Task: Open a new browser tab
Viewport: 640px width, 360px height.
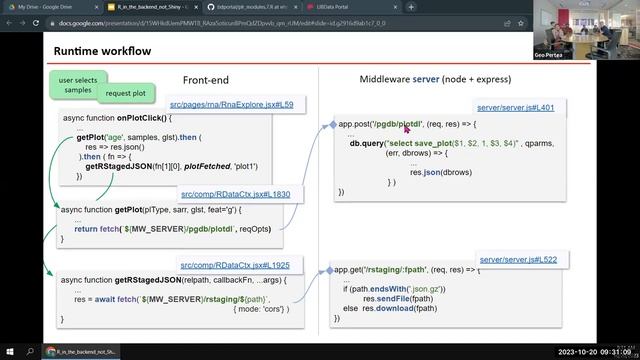Action: click(411, 7)
